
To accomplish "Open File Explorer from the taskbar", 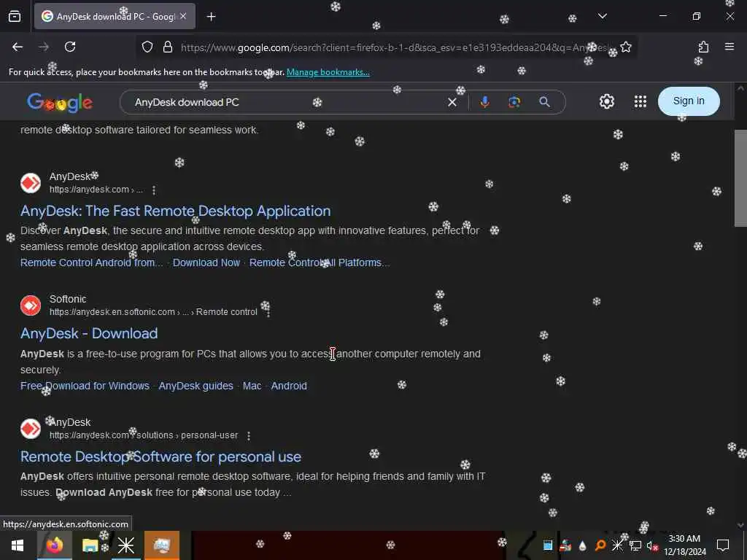I will click(90, 545).
